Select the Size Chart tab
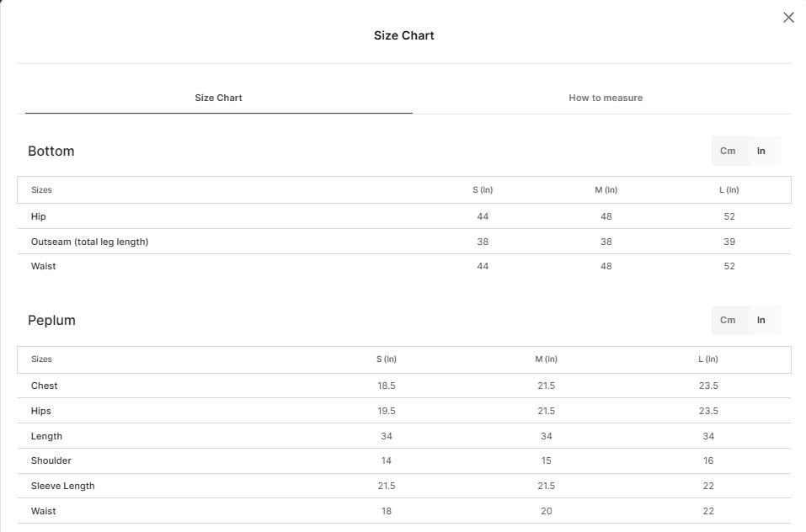This screenshot has width=806, height=532. (218, 98)
